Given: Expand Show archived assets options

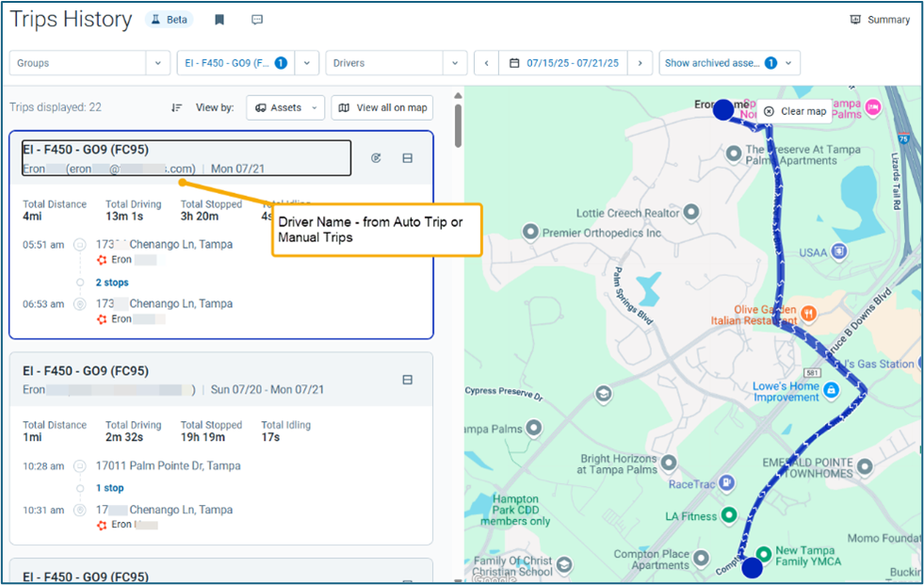Looking at the screenshot, I should pos(730,63).
